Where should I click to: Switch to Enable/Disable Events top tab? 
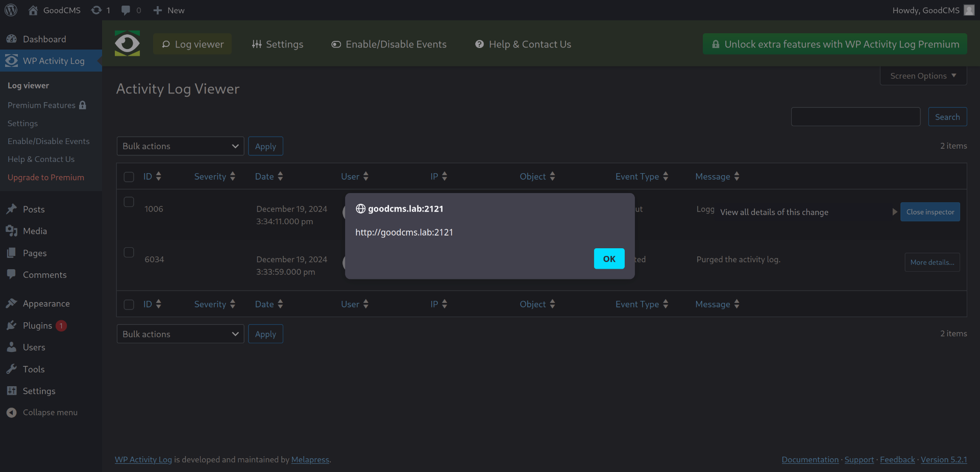click(388, 44)
